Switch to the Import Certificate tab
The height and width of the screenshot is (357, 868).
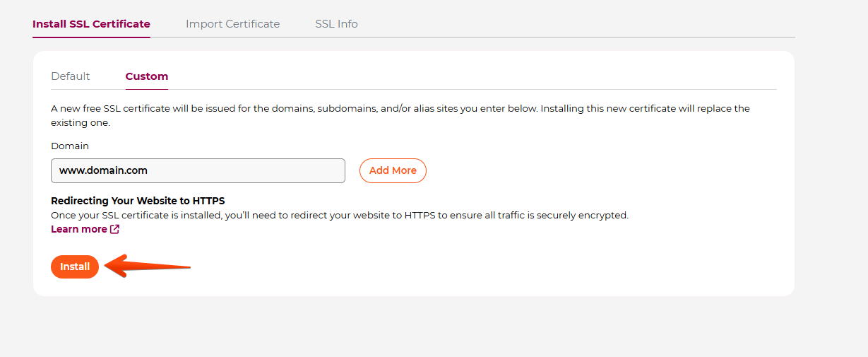click(232, 24)
